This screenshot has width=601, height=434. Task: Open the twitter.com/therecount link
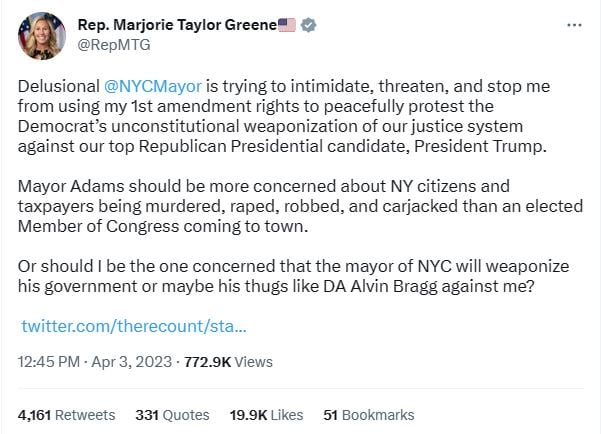click(134, 327)
